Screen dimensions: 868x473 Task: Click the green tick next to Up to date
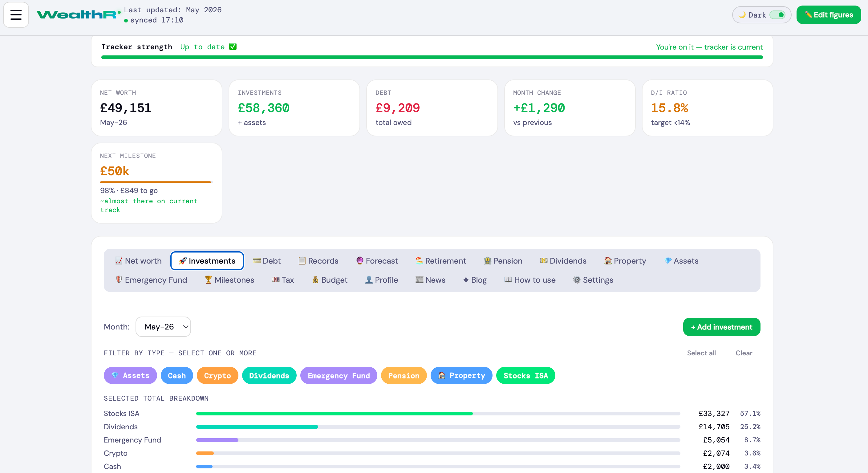pos(233,46)
